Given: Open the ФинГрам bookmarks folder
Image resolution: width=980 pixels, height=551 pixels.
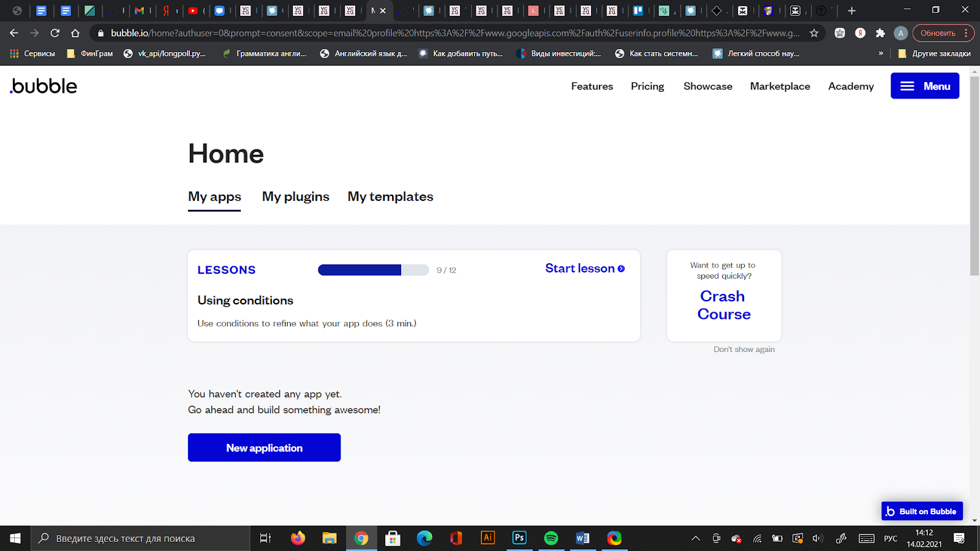Looking at the screenshot, I should click(89, 53).
